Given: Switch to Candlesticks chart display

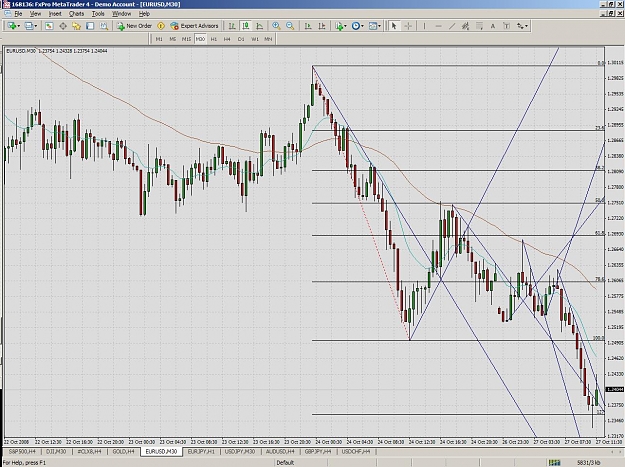Looking at the screenshot, I should pyautogui.click(x=246, y=26).
